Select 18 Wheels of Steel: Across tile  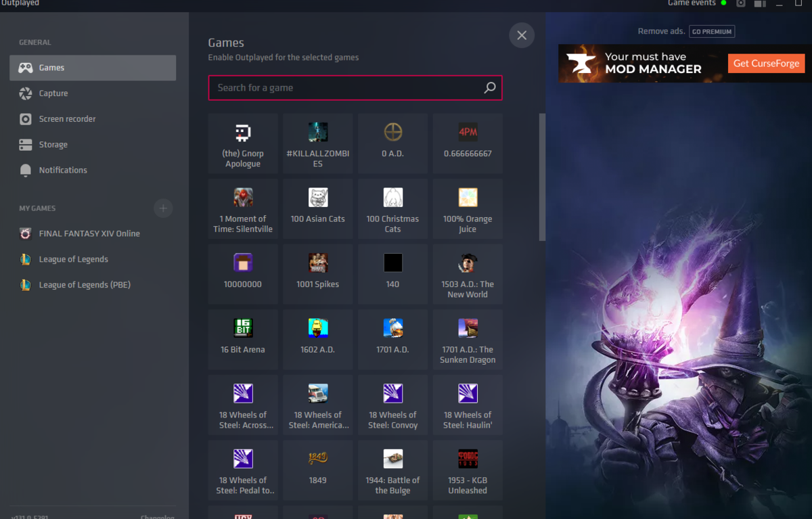coord(243,405)
